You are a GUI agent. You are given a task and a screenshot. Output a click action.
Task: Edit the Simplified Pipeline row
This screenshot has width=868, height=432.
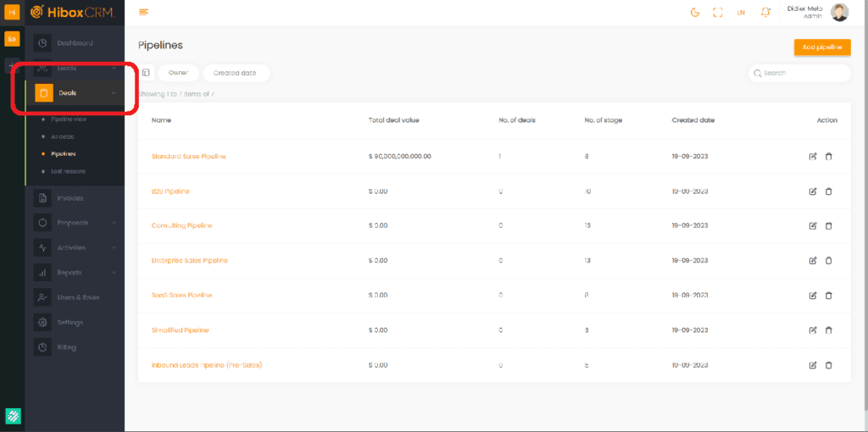pyautogui.click(x=813, y=330)
